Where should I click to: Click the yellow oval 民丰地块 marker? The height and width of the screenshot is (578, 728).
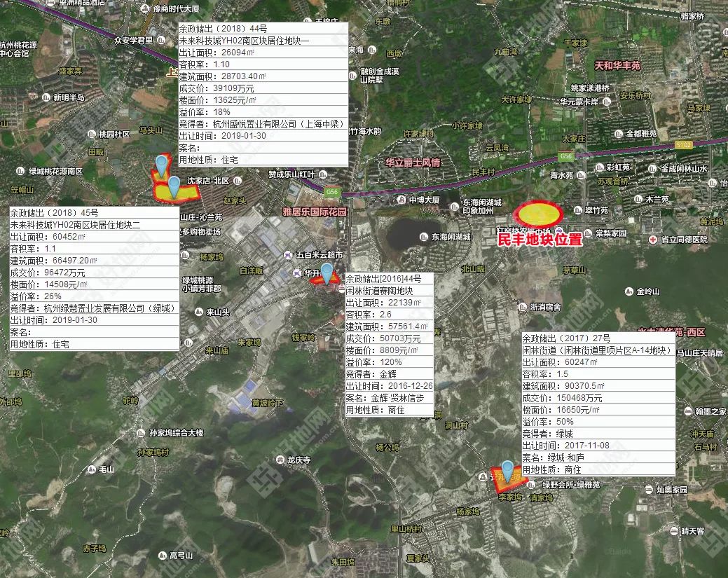tap(538, 214)
